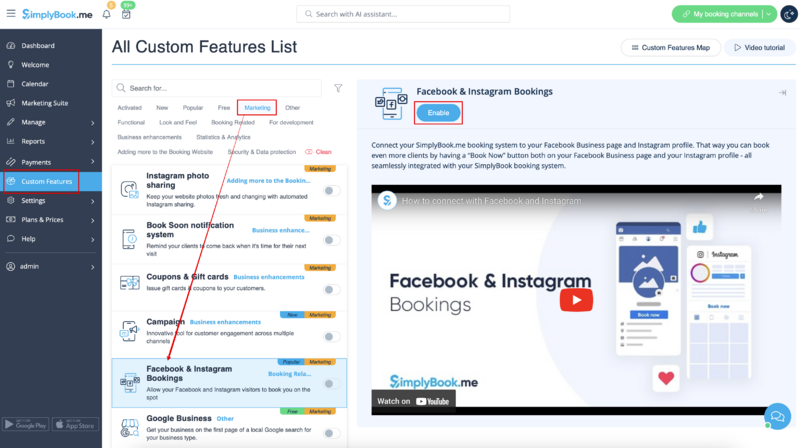Expand the Payments sidebar menu
The height and width of the screenshot is (448, 800).
click(93, 162)
